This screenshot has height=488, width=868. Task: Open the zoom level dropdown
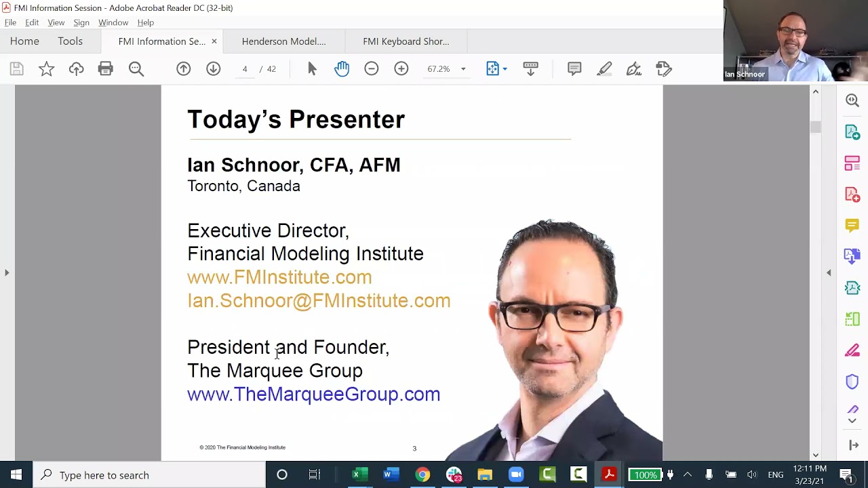click(x=463, y=69)
